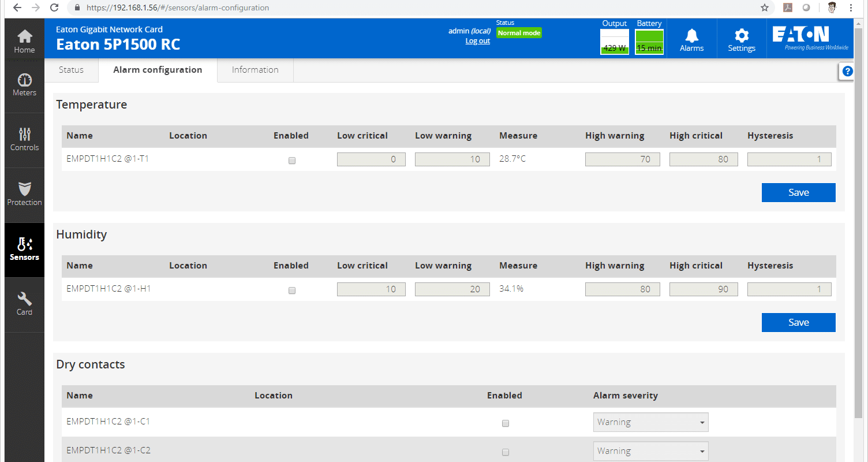Click the EMPDT1H1C2 @1-T1 sensor name
868x462 pixels.
107,158
